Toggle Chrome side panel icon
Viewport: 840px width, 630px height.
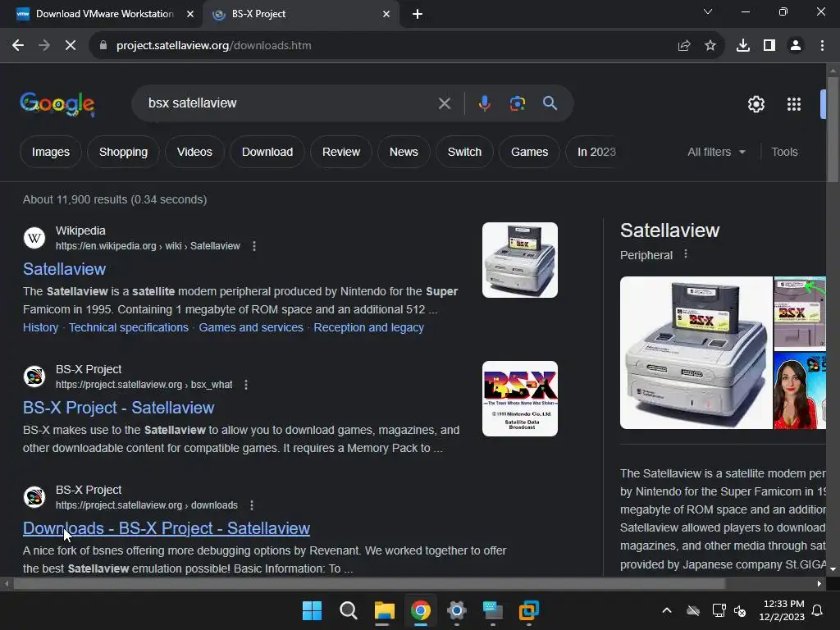click(x=769, y=46)
